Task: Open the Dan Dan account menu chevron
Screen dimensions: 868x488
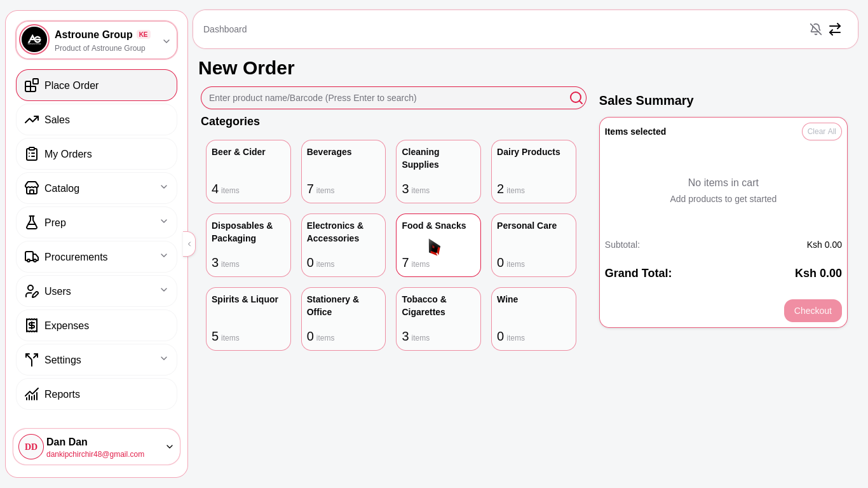Action: pos(170,447)
